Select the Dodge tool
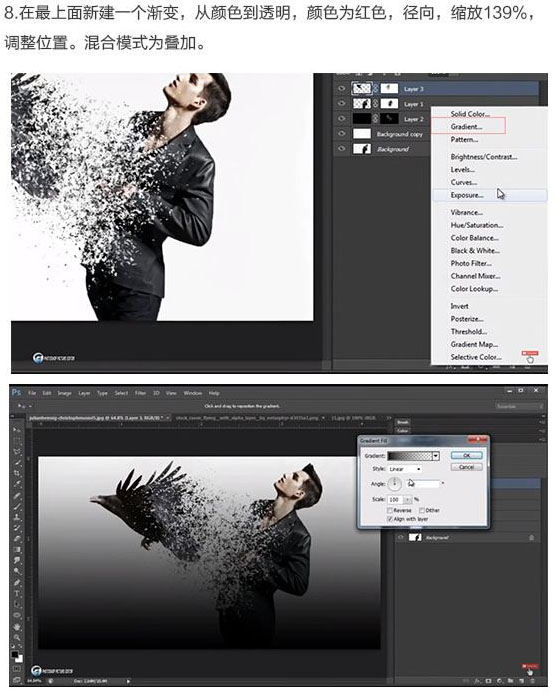 (x=16, y=571)
